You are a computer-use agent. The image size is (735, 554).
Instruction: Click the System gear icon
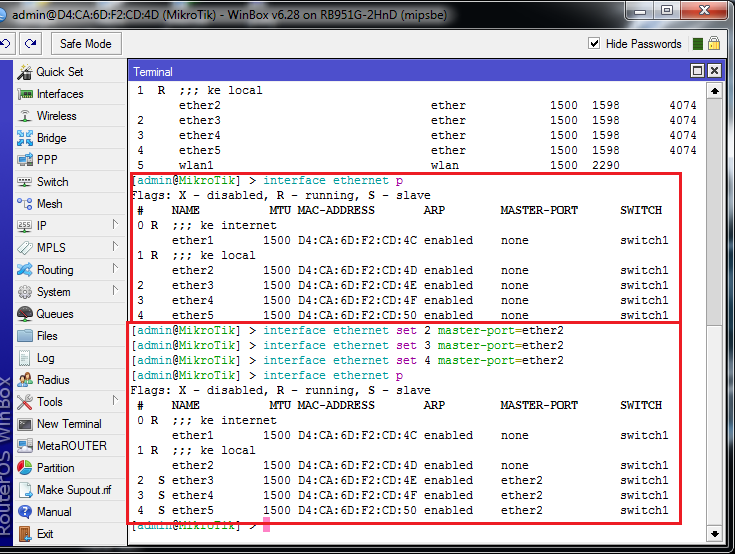point(25,292)
